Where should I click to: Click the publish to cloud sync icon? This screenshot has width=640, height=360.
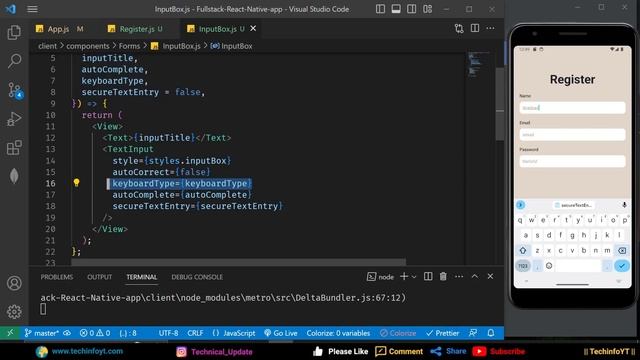(67, 333)
